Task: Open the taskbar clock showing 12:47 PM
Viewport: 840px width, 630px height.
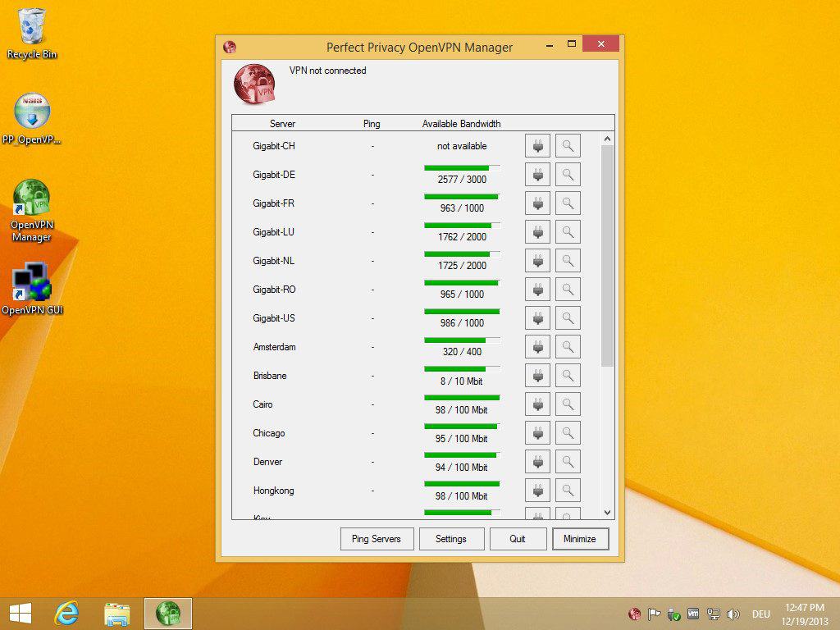Action: coord(805,614)
